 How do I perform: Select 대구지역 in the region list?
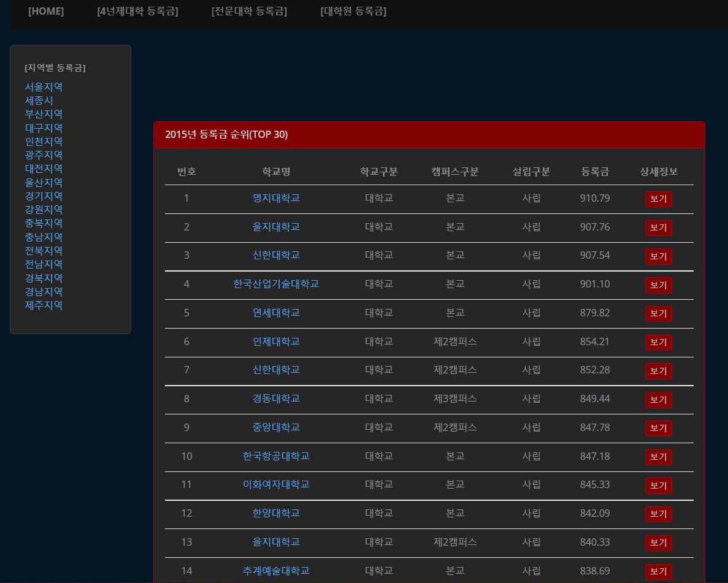coord(44,128)
